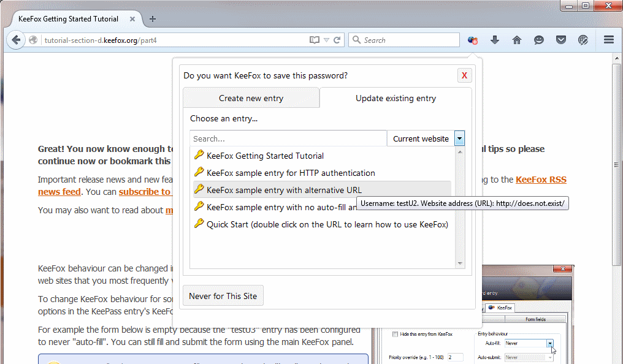Open the KeeFox toolbar icon
The width and height of the screenshot is (623, 364).
pyautogui.click(x=472, y=40)
